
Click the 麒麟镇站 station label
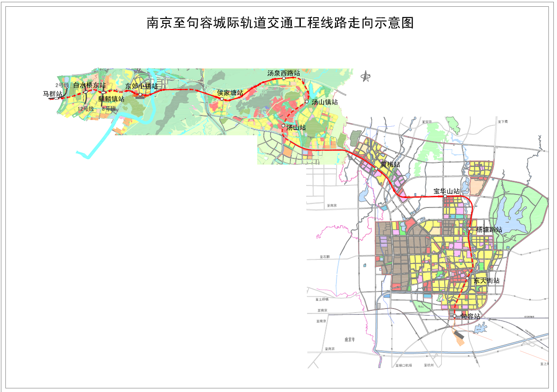coord(111,99)
